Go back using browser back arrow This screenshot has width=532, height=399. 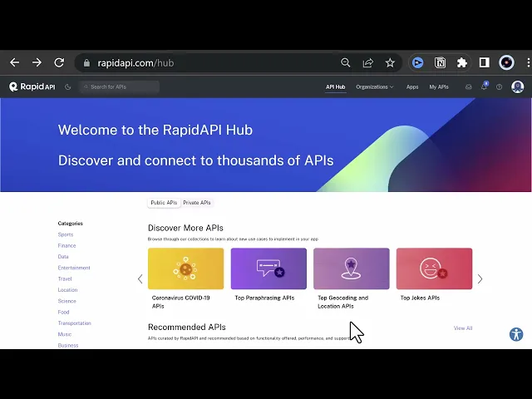click(15, 63)
